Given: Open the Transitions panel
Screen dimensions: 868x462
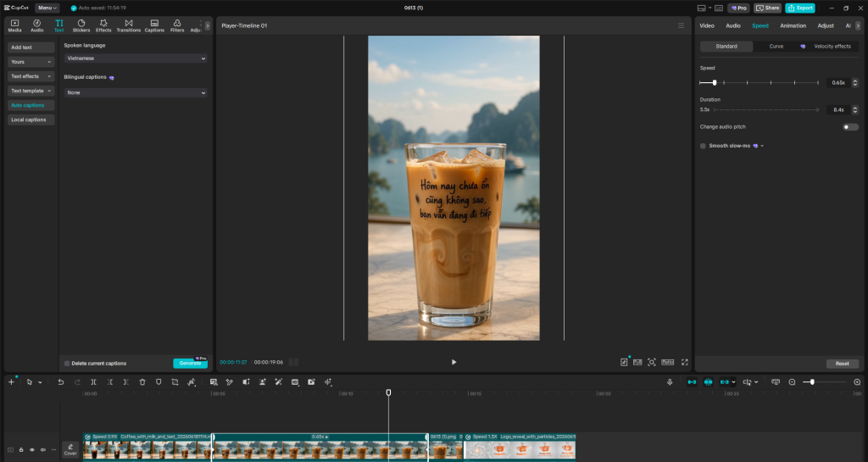Looking at the screenshot, I should (129, 25).
